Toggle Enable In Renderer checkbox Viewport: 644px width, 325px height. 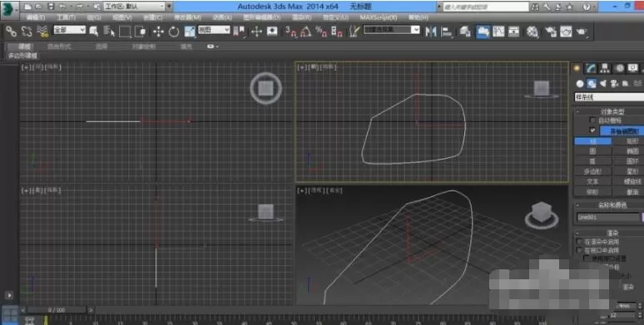(x=580, y=242)
